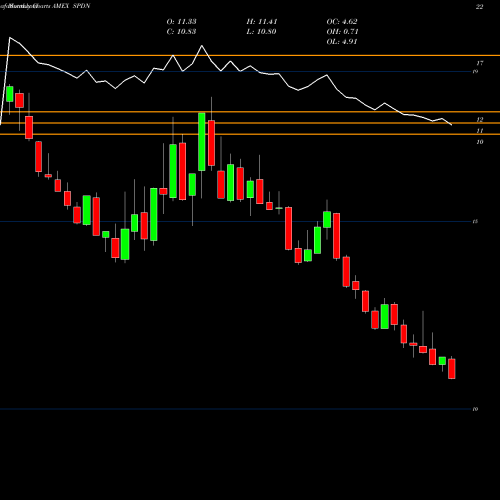
Task: Select the open value 'O: 11.33'
Action: pyautogui.click(x=181, y=22)
